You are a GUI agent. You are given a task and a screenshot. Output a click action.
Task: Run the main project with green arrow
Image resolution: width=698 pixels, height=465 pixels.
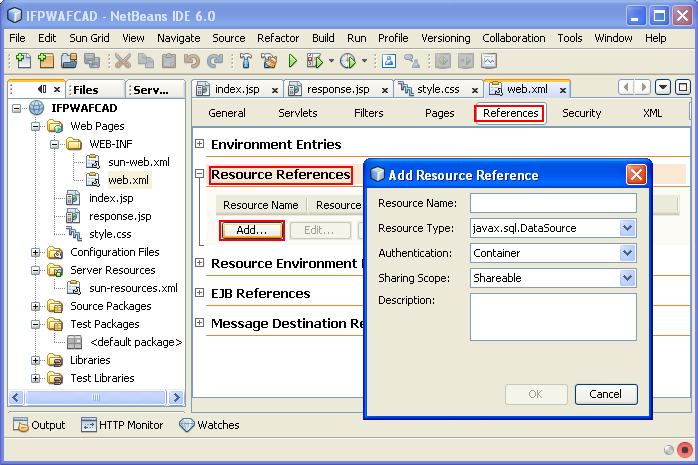292,61
